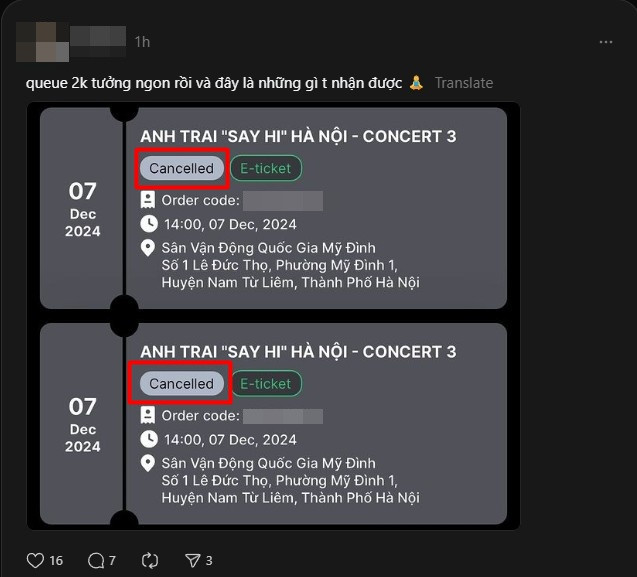The width and height of the screenshot is (637, 577).
Task: Click the clock icon on the first ticket
Action: (149, 223)
